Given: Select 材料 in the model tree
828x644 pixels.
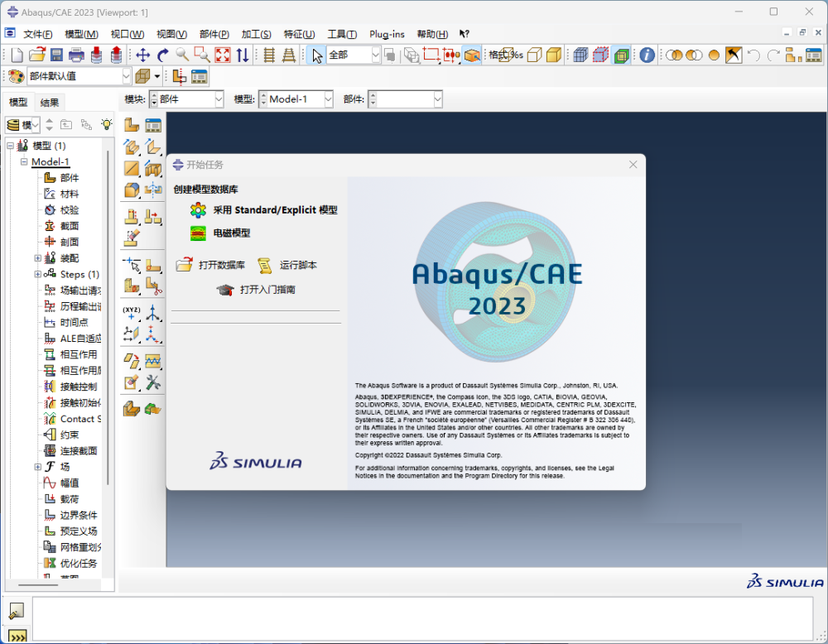Looking at the screenshot, I should click(70, 194).
